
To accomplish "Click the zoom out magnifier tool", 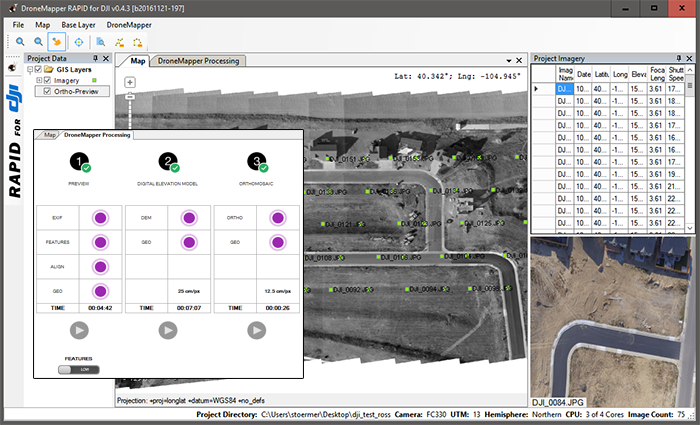I will point(38,42).
